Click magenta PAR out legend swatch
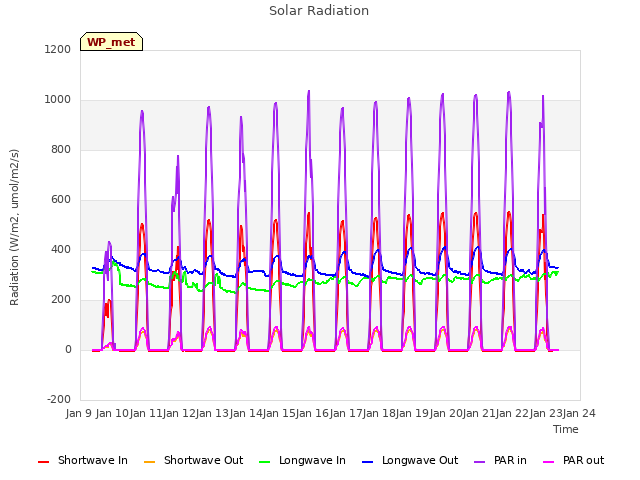640x480 pixels. pyautogui.click(x=549, y=462)
